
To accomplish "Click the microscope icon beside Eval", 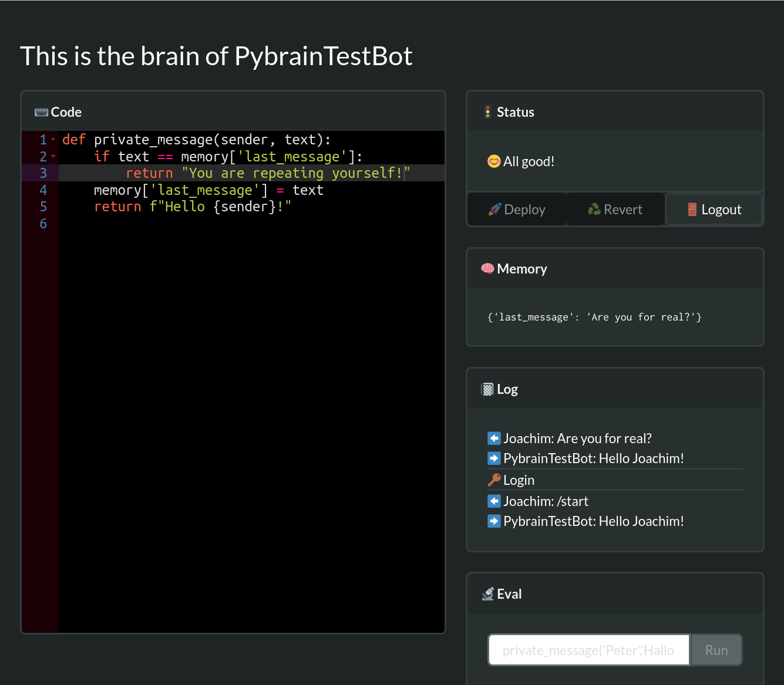I will [x=487, y=594].
